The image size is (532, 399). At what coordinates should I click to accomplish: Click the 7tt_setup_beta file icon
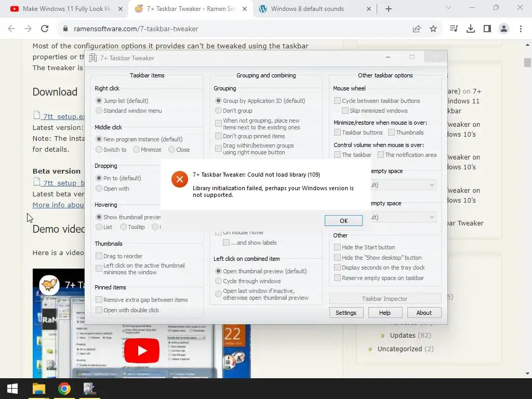point(37,181)
